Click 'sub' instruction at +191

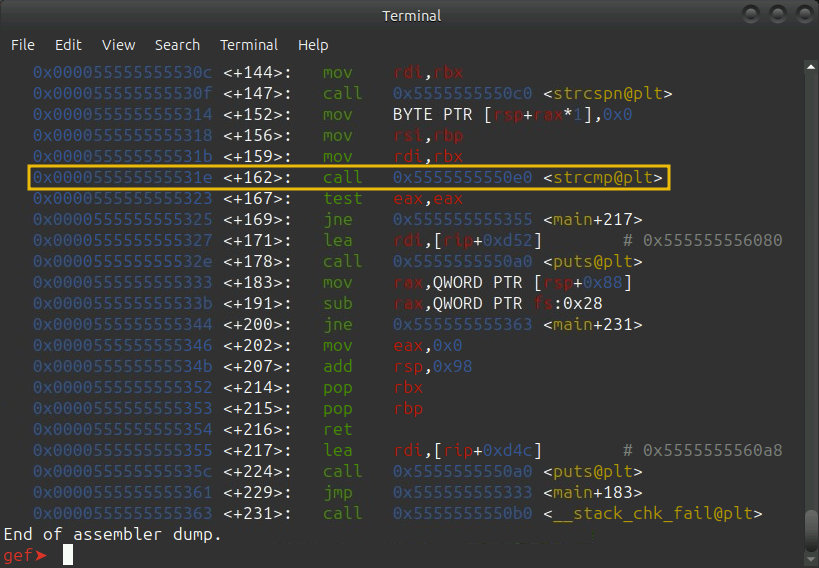coord(338,304)
